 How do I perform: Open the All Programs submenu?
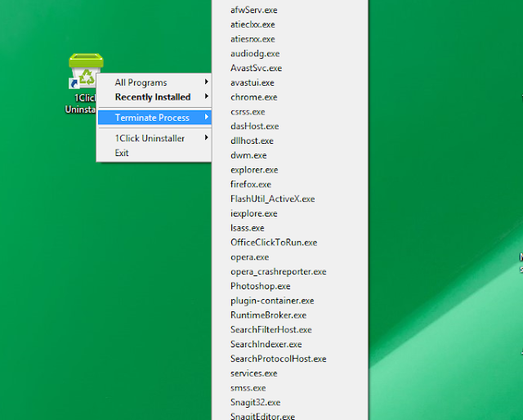[154, 82]
